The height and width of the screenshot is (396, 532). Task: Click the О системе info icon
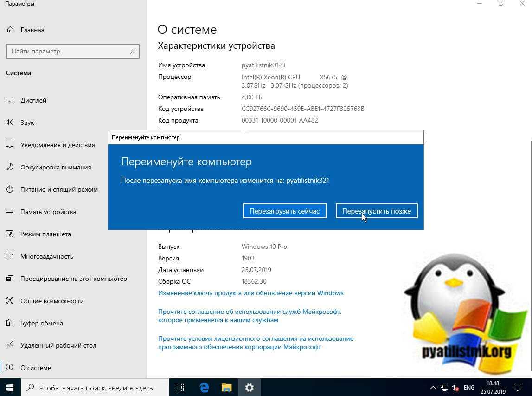tap(10, 368)
